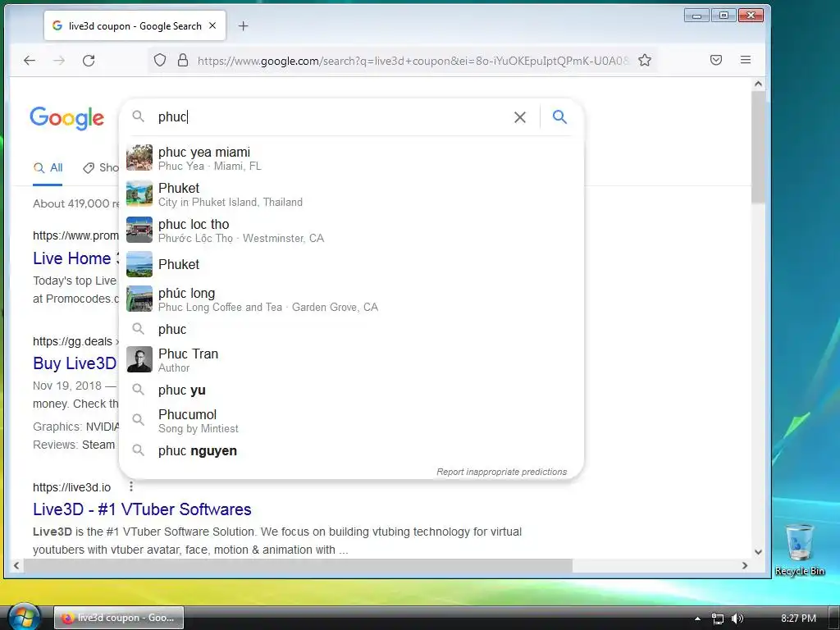Viewport: 840px width, 630px height.
Task: Click the padlock site security icon
Action: click(x=183, y=60)
